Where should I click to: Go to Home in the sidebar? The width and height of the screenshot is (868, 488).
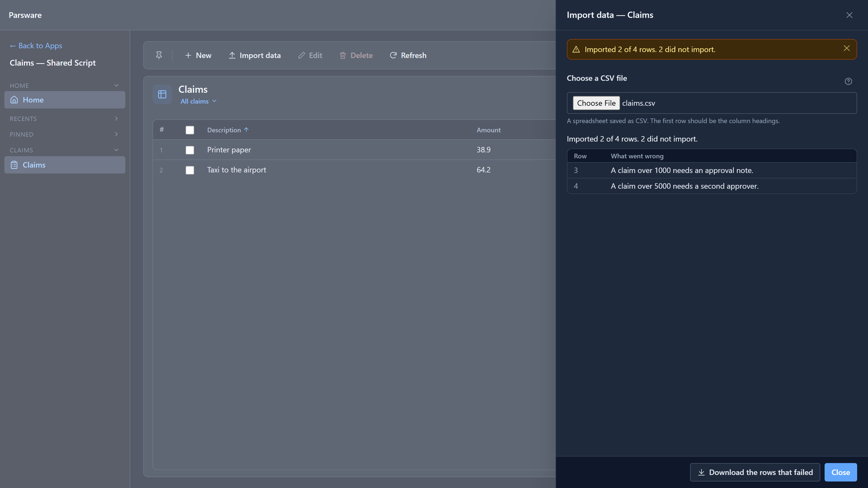tap(65, 100)
